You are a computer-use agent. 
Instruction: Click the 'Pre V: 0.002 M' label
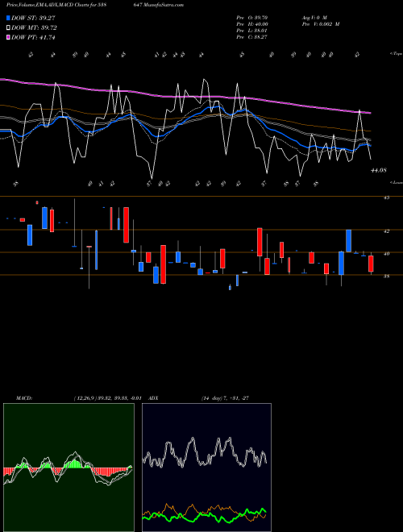tap(321, 24)
